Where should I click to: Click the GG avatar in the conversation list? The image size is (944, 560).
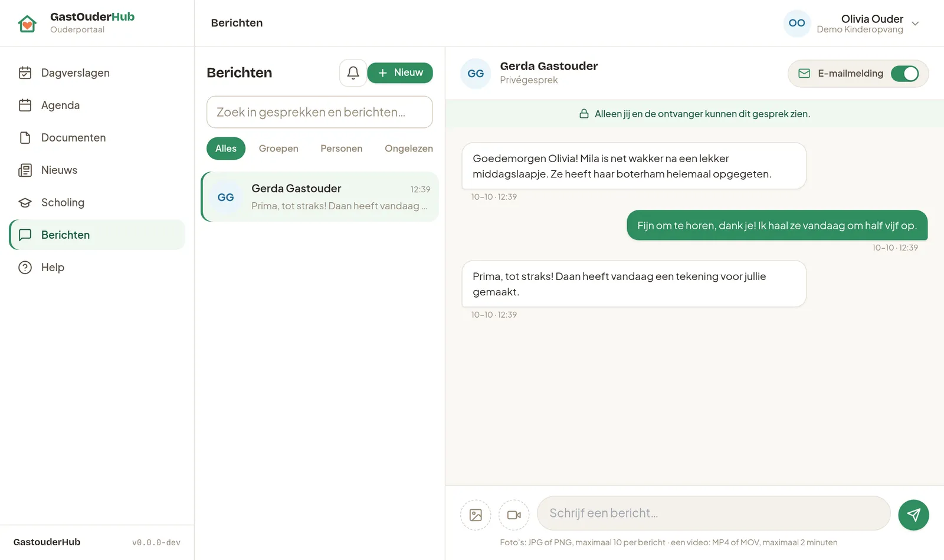226,197
